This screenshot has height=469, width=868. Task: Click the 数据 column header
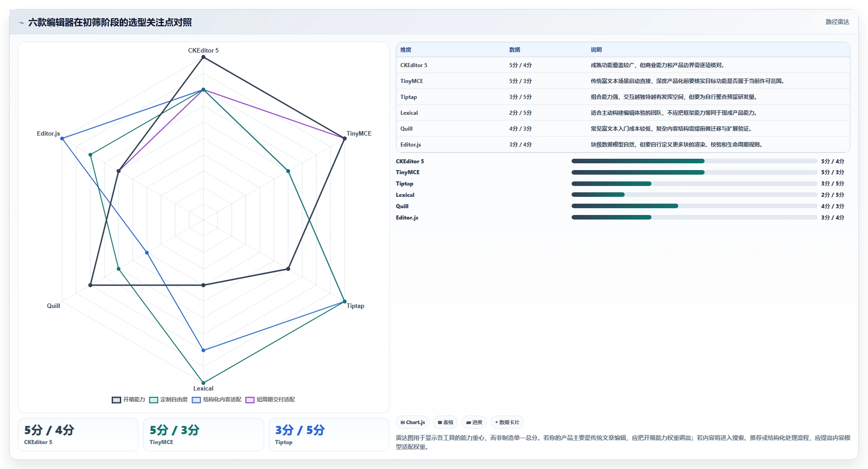(x=515, y=50)
